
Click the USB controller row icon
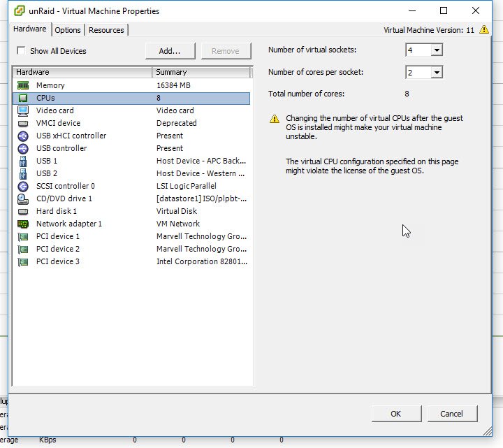point(23,149)
